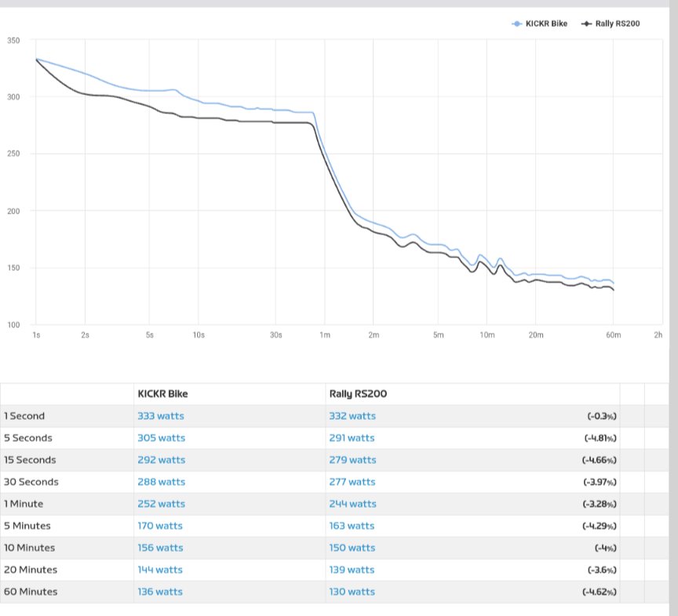Click the (-0.3%) difference value
Viewport: 678px width, 616px height.
[602, 416]
